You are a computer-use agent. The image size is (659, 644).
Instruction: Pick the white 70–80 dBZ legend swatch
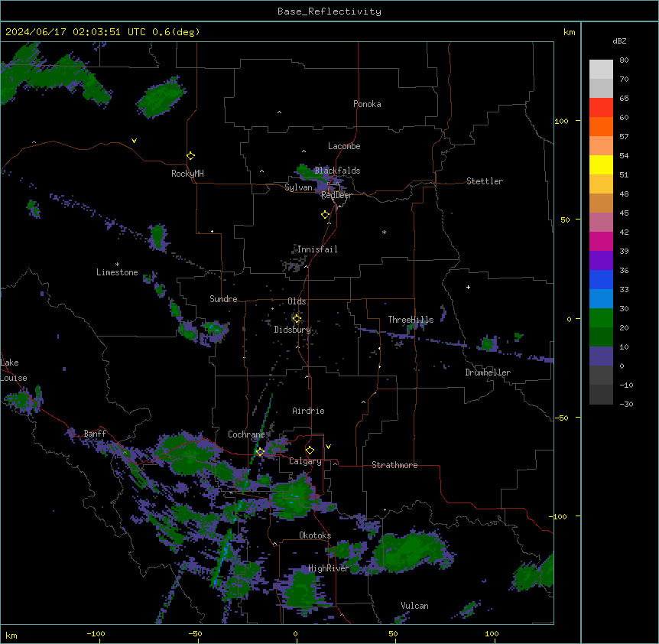click(601, 70)
